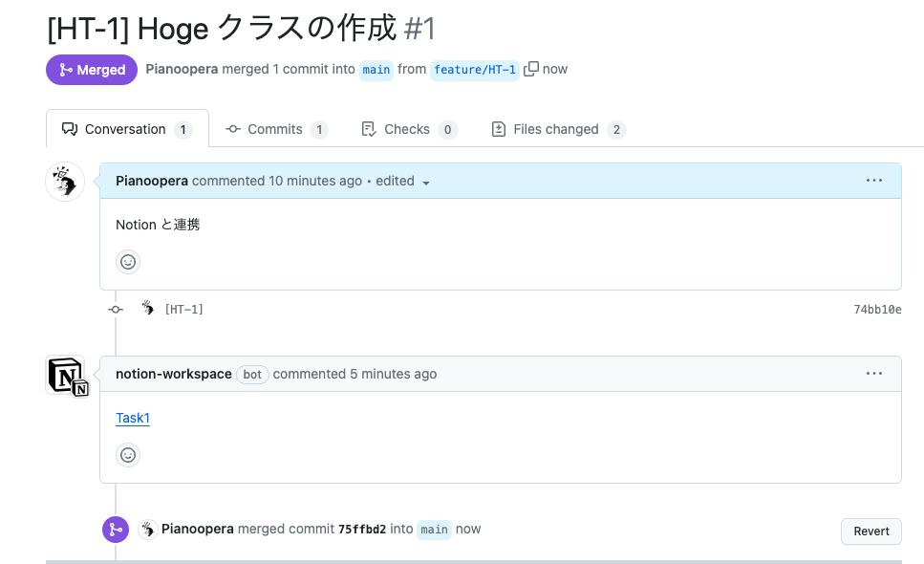Viewport: 924px width, 564px height.
Task: Click the feature/HT-1 branch label
Action: [x=475, y=69]
